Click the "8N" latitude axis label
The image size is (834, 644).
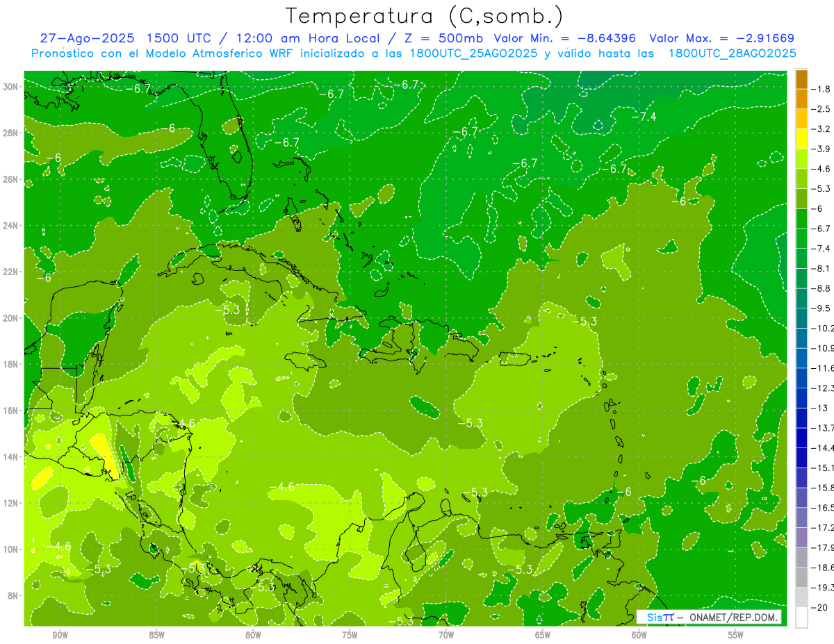13,595
